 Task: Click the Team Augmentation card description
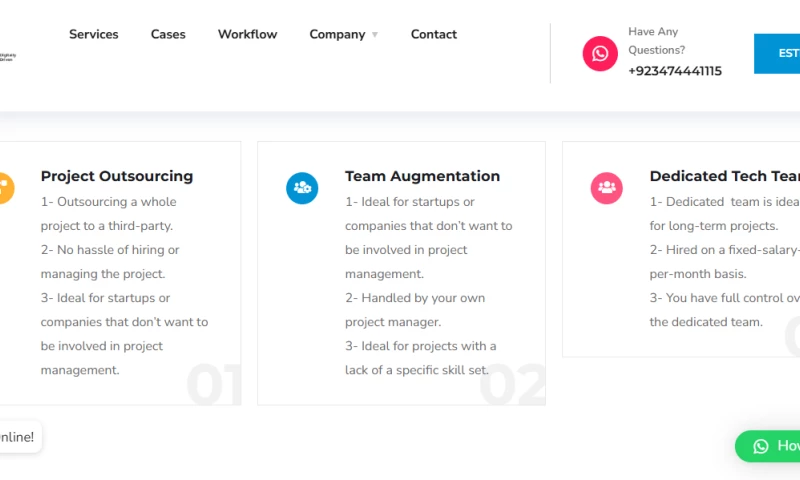click(428, 286)
